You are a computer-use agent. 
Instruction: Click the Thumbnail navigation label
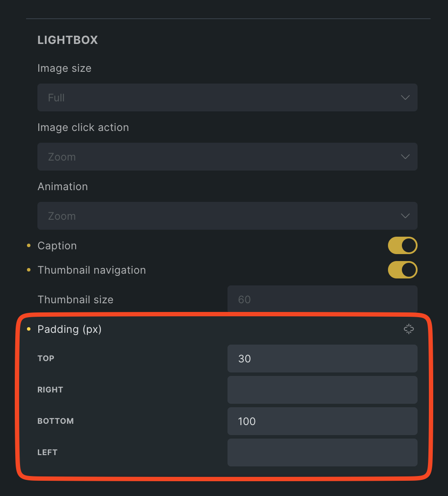92,270
